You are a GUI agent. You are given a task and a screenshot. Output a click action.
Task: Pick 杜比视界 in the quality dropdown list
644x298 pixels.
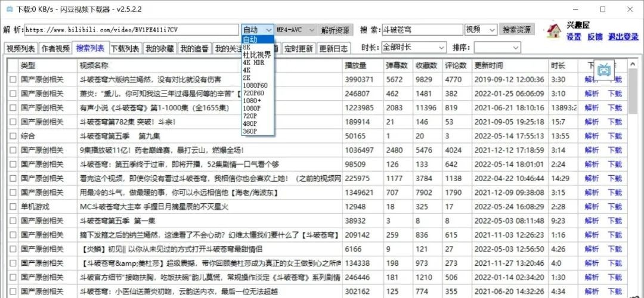point(257,55)
